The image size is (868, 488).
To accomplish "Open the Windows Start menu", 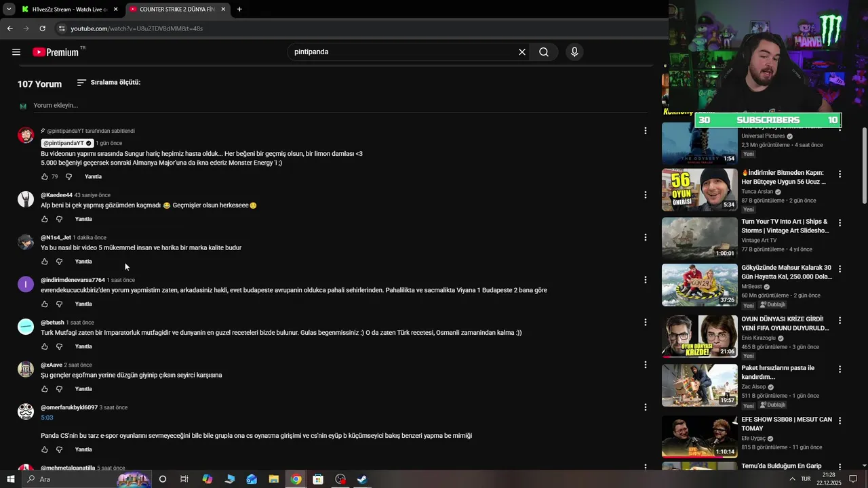I will (10, 479).
